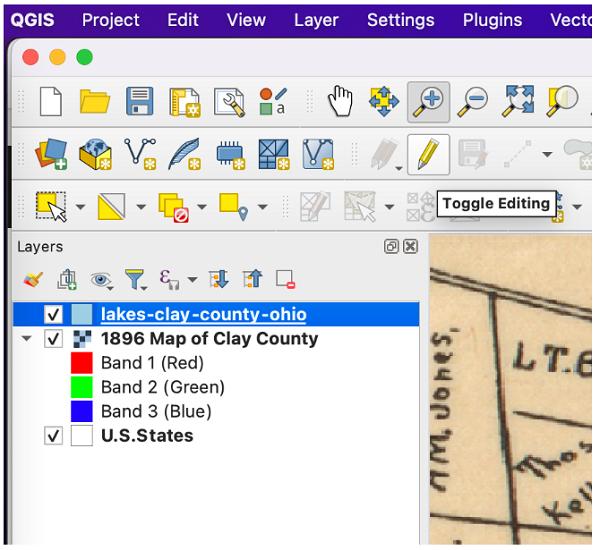Click the New Virtual Layer icon

(x=318, y=154)
